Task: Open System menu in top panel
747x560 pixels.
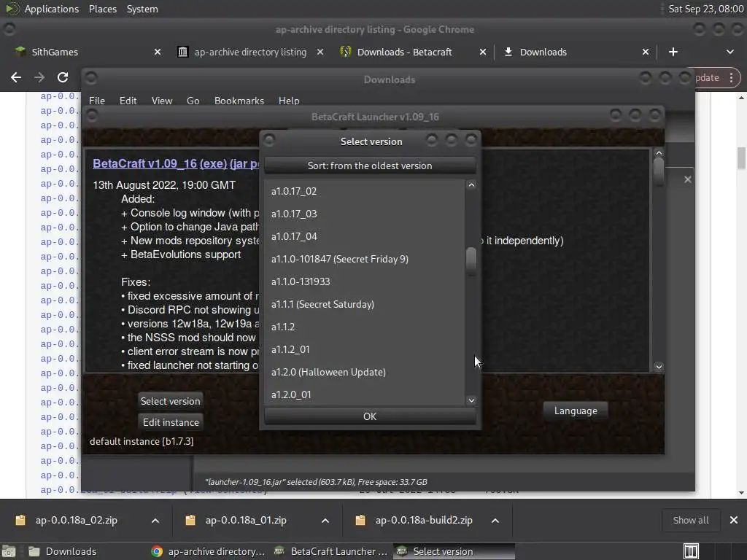Action: coord(142,9)
